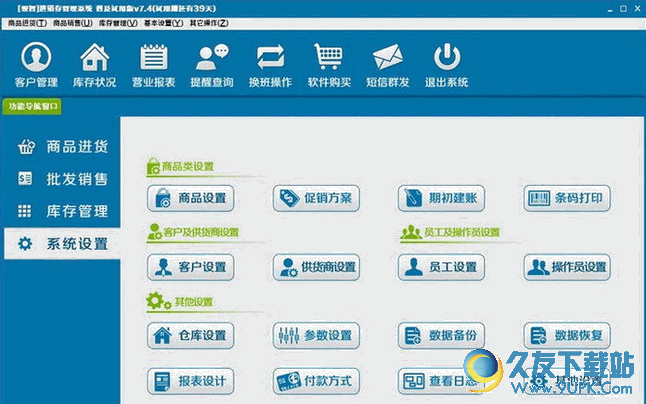Open 其它操作(Z) menu

coord(209,23)
